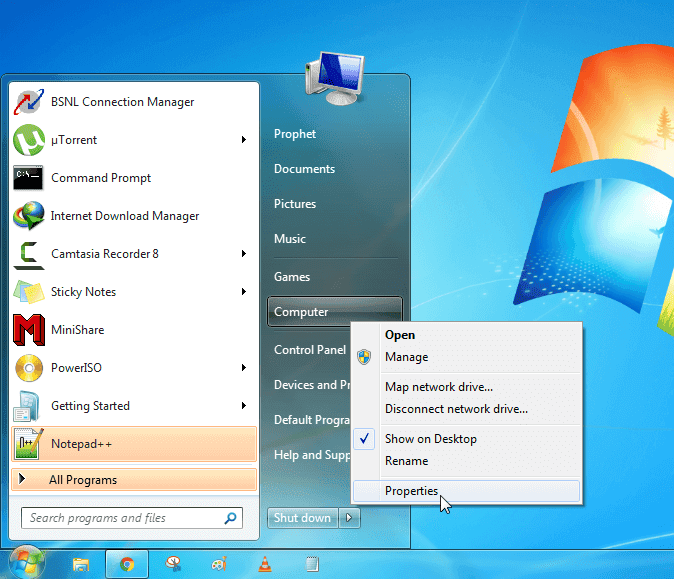Open Help and Support link
Viewport: 674px width, 579px height.
(312, 455)
